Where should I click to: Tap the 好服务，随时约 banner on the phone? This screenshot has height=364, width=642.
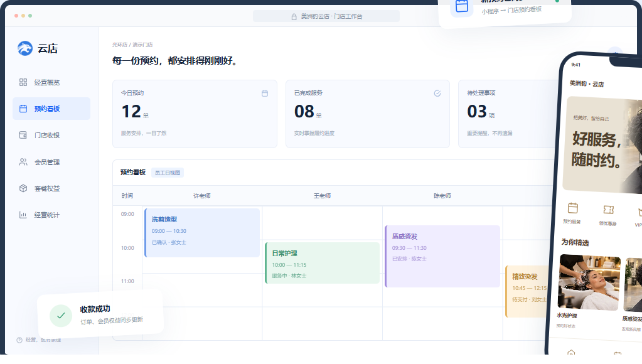point(602,144)
